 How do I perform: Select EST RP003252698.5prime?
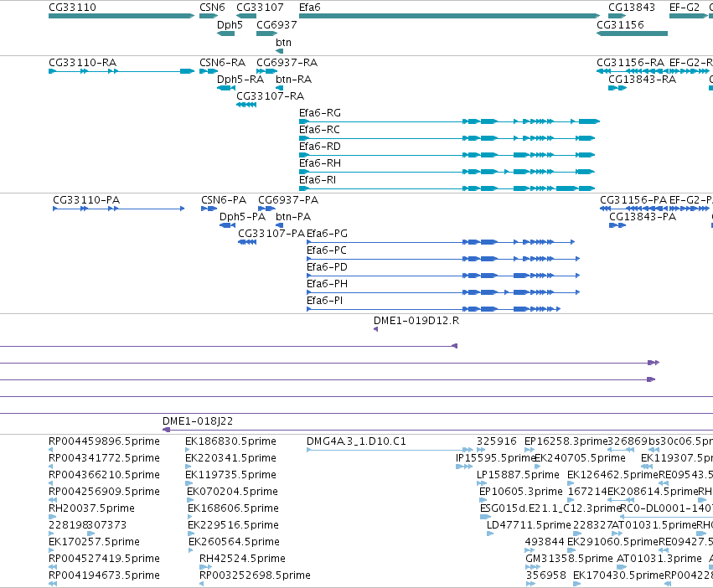pos(255,575)
